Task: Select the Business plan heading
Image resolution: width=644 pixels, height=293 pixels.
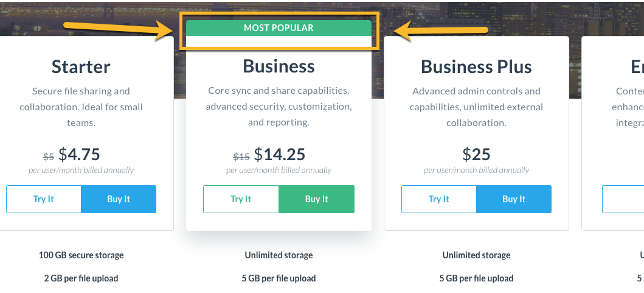Action: [279, 66]
